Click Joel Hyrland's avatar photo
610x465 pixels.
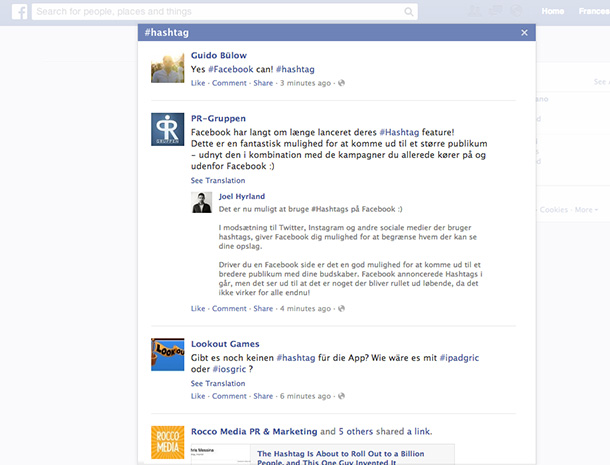coord(203,203)
